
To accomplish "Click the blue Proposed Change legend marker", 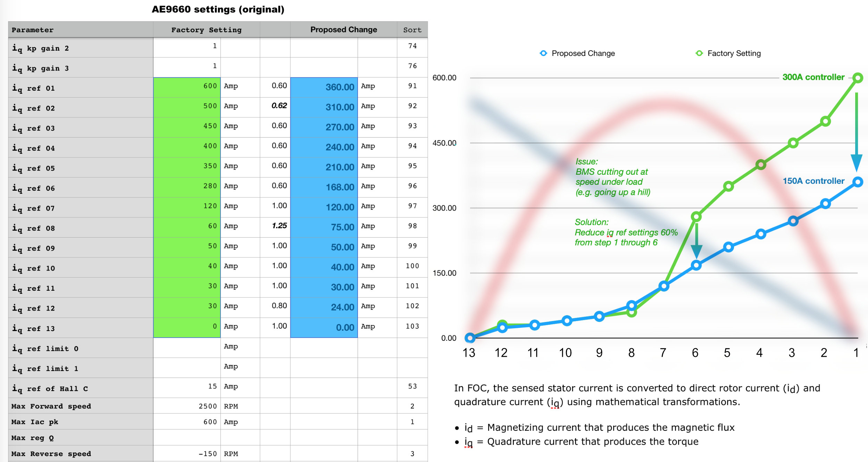I will (543, 53).
